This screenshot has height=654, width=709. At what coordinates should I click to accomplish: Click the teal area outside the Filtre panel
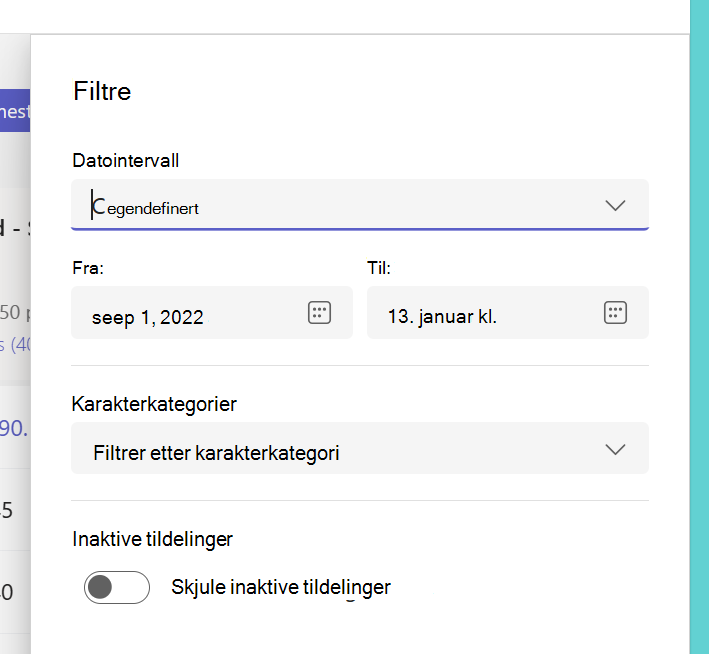(x=700, y=327)
